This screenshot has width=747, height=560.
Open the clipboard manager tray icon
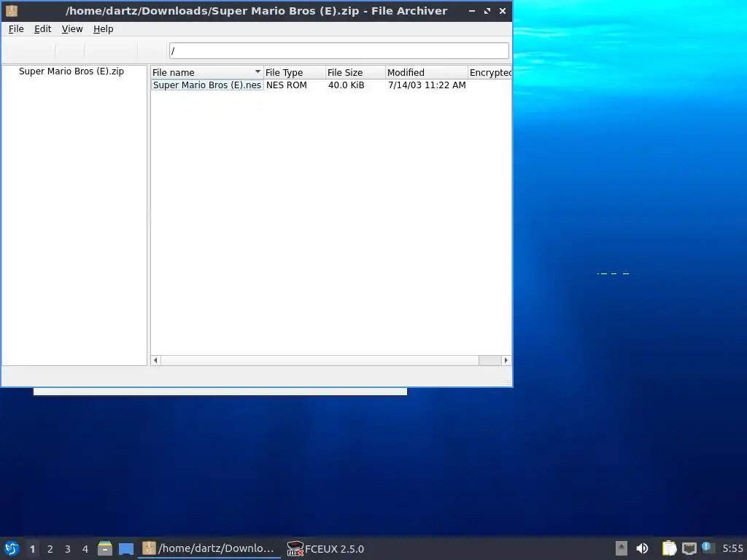pyautogui.click(x=670, y=548)
